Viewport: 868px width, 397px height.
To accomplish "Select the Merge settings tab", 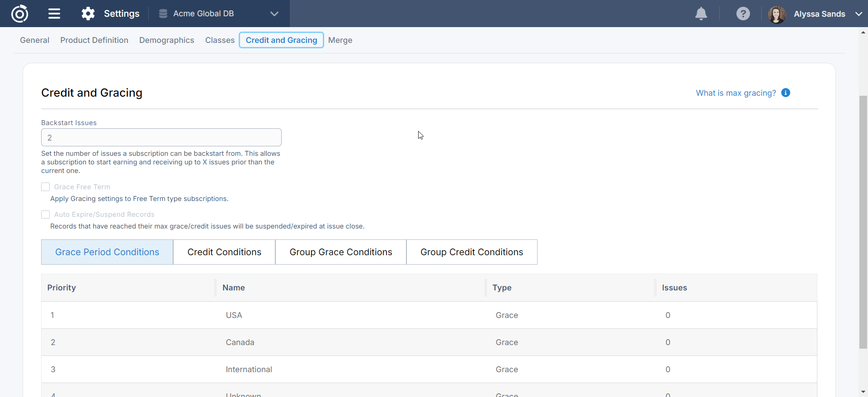I will [x=340, y=40].
